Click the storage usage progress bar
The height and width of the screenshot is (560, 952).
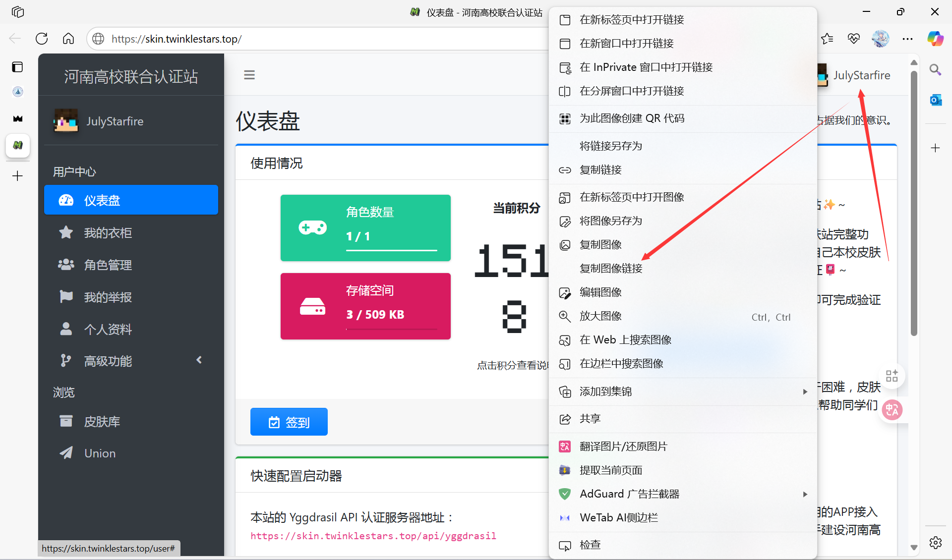[391, 328]
